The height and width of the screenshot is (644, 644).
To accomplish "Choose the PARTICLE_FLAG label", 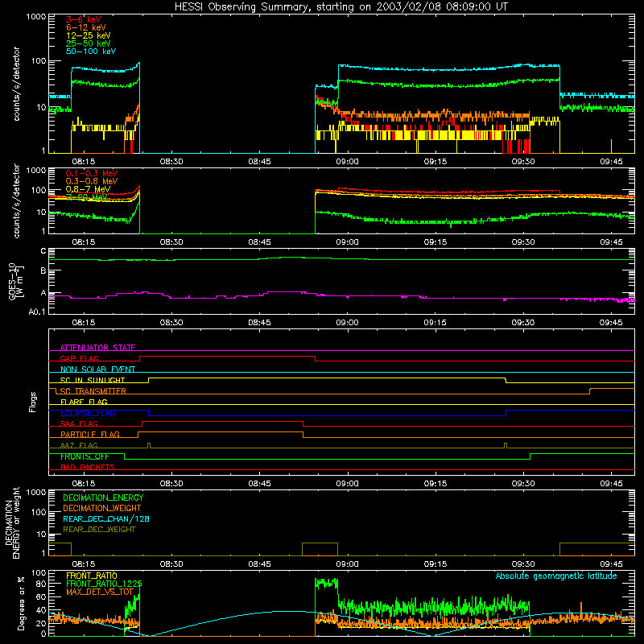I will (90, 435).
